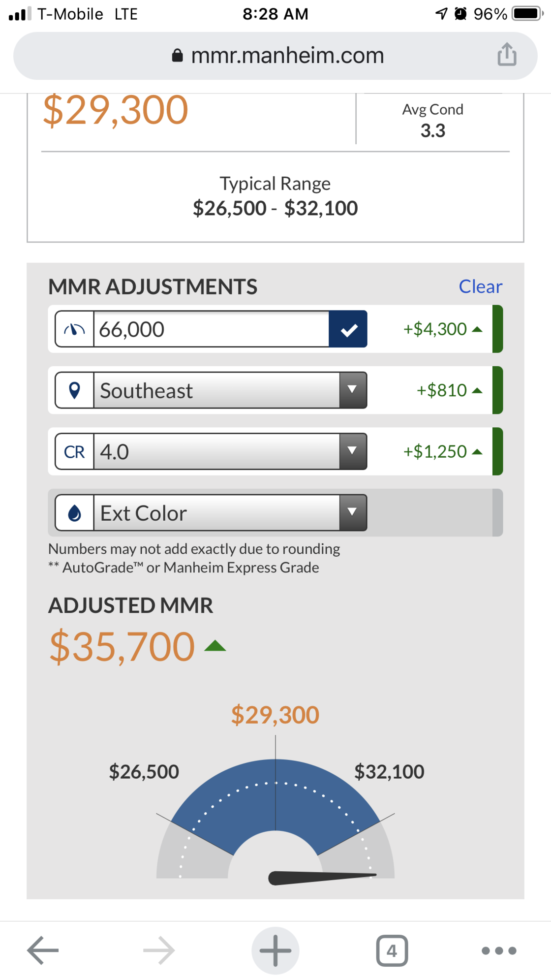The height and width of the screenshot is (980, 551).
Task: Tap the location pin region icon
Action: pyautogui.click(x=74, y=390)
